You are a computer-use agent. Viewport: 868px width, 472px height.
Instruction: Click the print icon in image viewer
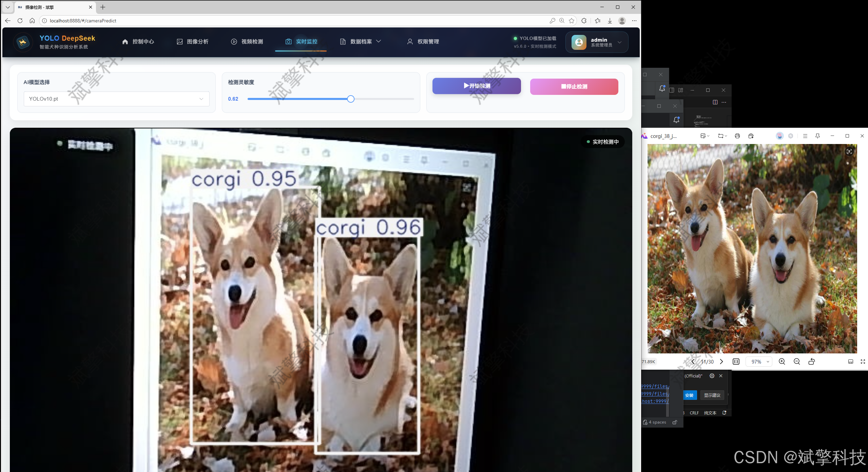pyautogui.click(x=737, y=136)
